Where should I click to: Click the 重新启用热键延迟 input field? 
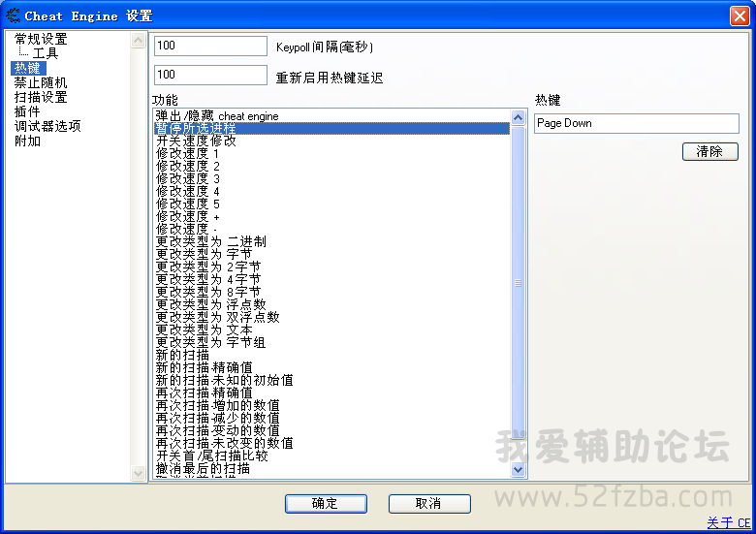210,76
